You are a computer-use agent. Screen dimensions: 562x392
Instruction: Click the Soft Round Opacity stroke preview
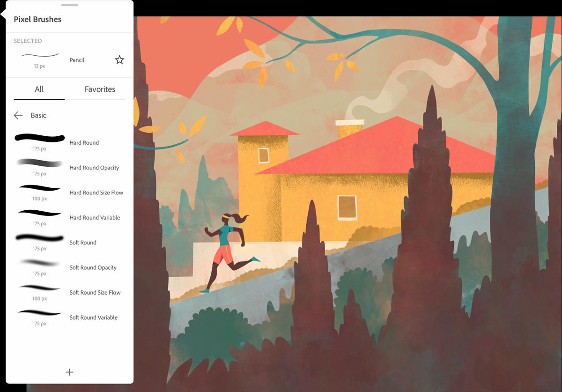coord(39,263)
